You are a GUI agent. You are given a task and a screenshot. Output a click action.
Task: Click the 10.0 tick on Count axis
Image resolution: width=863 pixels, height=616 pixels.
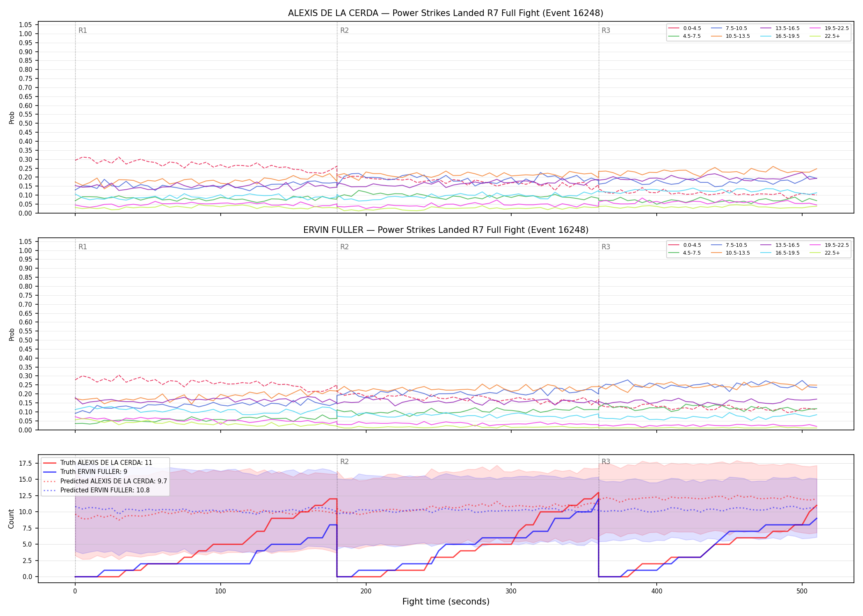26,512
